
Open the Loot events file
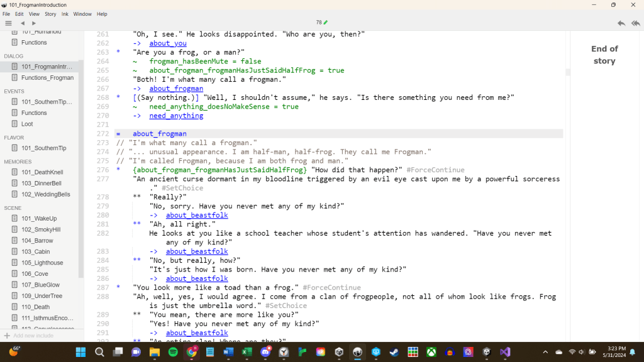(27, 124)
